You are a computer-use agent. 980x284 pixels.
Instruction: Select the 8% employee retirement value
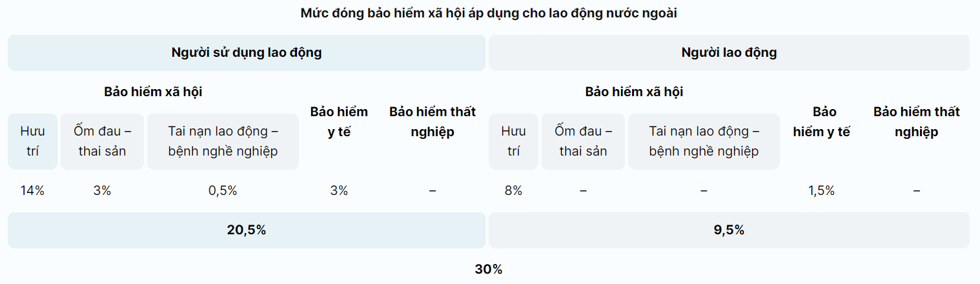tap(513, 190)
